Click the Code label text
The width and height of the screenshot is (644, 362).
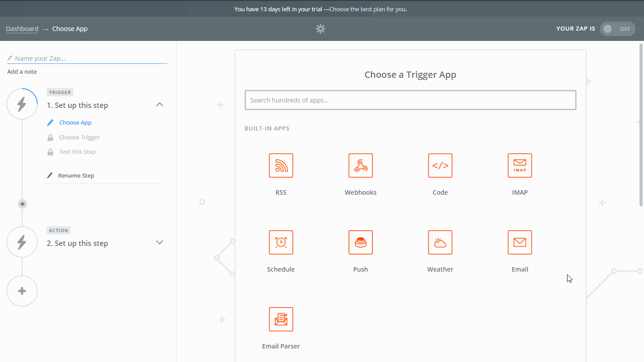click(440, 192)
